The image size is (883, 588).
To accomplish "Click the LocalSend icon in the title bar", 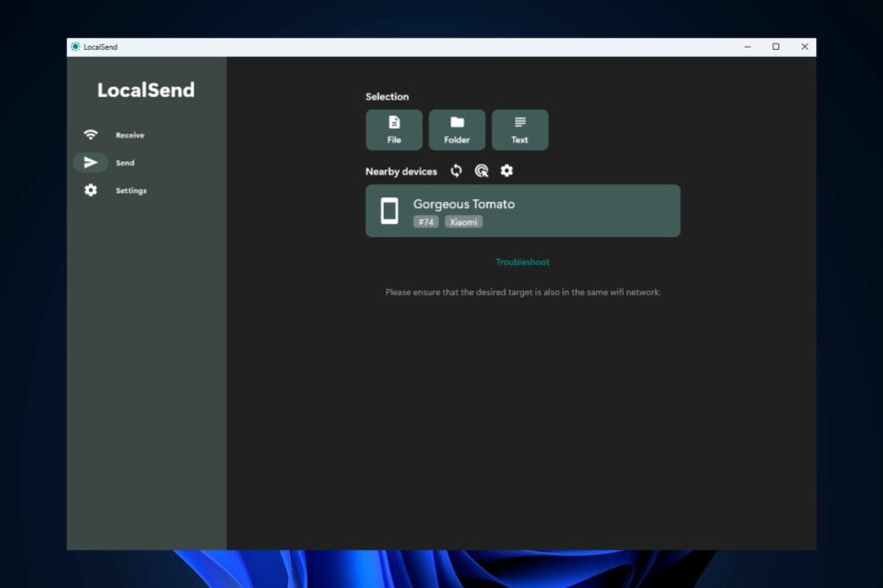I will [x=74, y=46].
